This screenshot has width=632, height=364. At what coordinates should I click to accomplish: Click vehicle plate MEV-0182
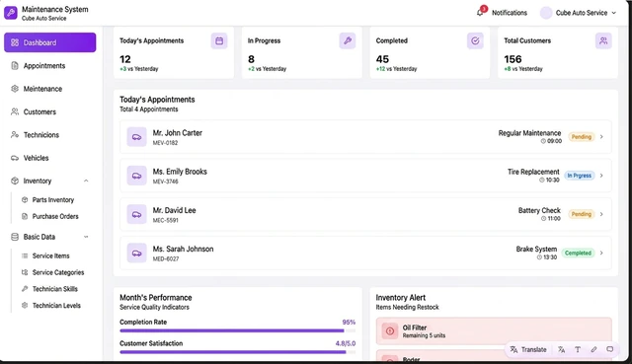click(x=165, y=143)
